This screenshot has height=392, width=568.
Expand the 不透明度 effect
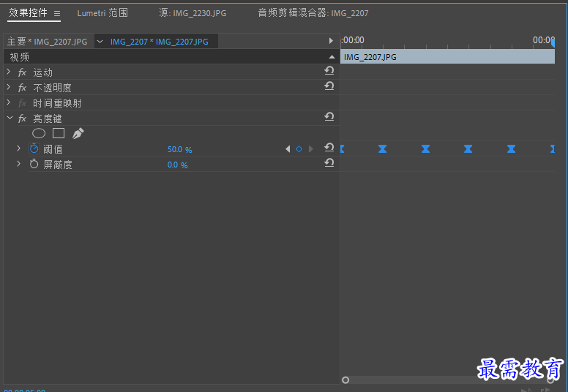pyautogui.click(x=9, y=87)
